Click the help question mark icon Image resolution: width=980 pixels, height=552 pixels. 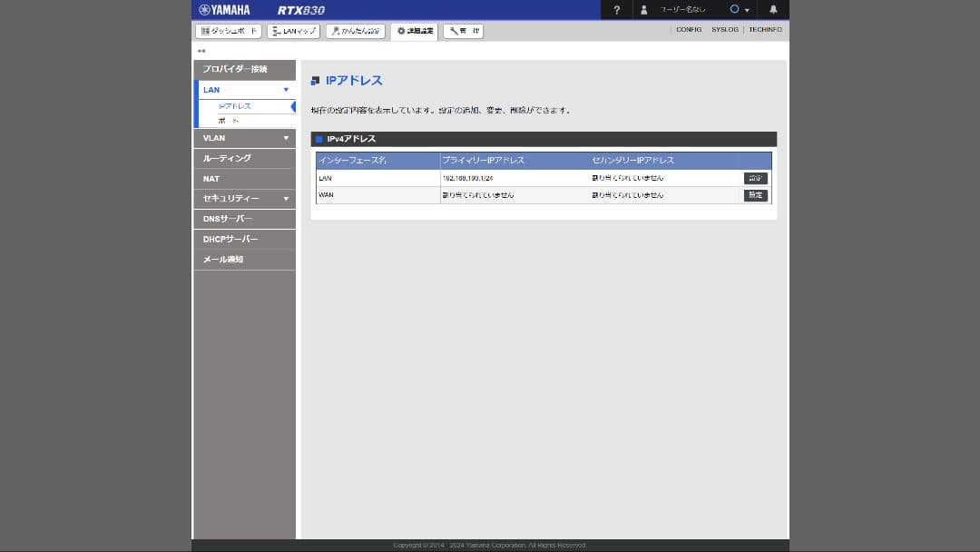point(616,10)
